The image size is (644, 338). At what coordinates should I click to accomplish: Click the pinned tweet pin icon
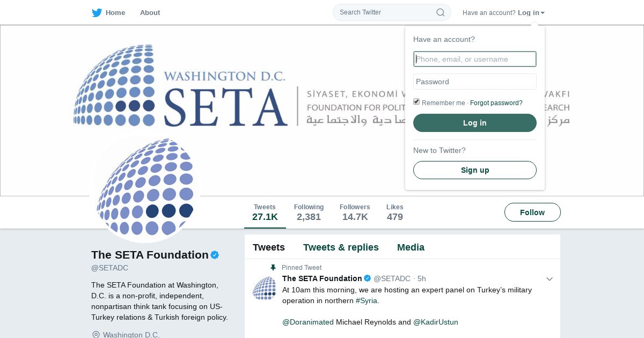coord(273,267)
